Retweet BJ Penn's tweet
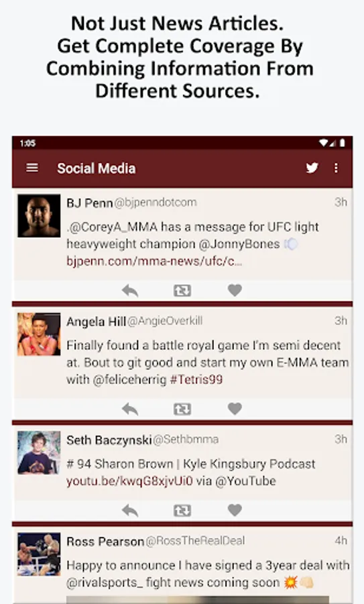Screen dimensions: 364x604 coord(182,291)
